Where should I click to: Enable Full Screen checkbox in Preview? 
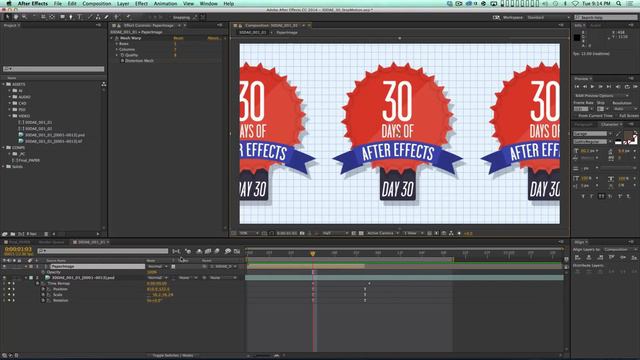[616, 116]
